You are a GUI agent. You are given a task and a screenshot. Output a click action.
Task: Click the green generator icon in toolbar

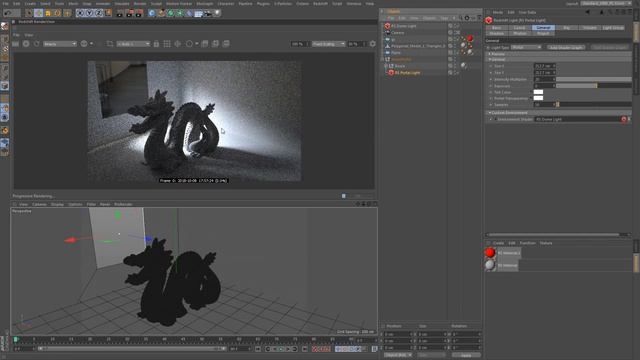pyautogui.click(x=171, y=13)
